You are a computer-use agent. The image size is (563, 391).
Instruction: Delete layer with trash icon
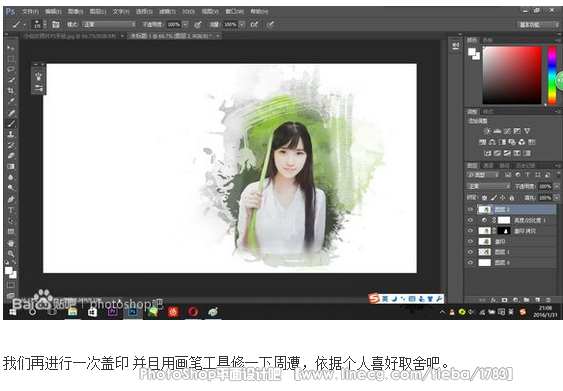548,300
